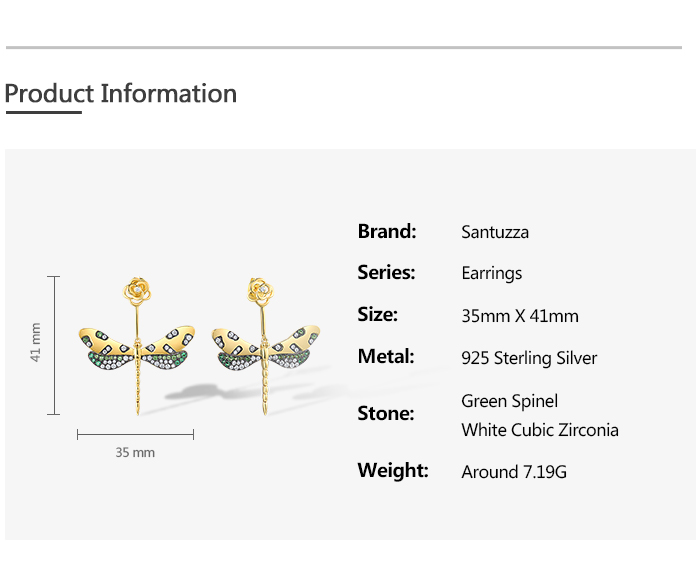Viewport: 700px width, 588px height.
Task: Select the Around 7.19G weight value
Action: tap(513, 472)
